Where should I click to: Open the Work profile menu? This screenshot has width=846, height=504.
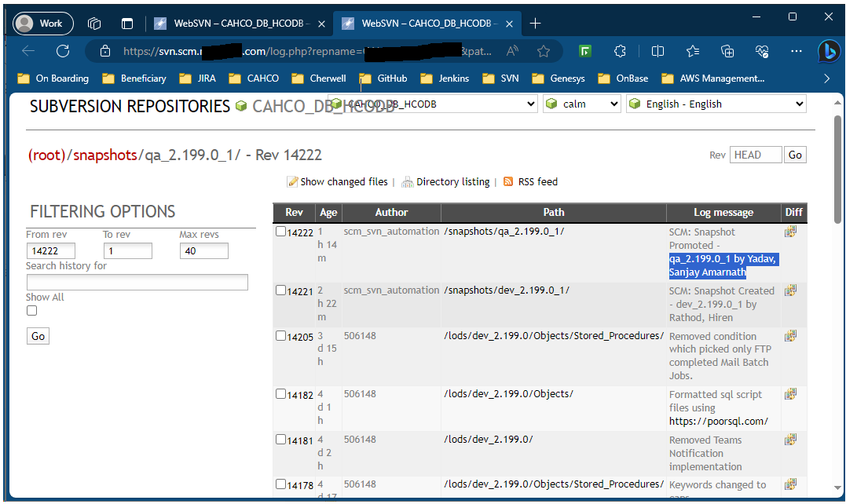(43, 24)
